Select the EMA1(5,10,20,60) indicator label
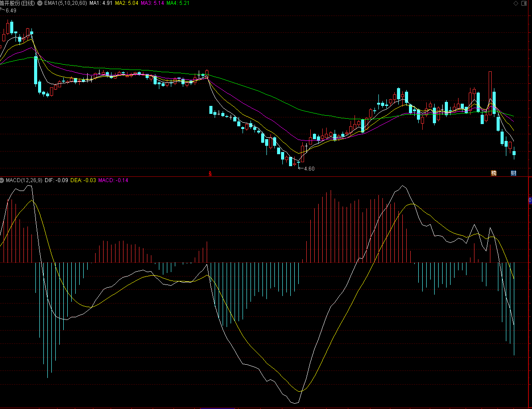Image resolution: width=532 pixels, height=409 pixels. [x=66, y=3]
